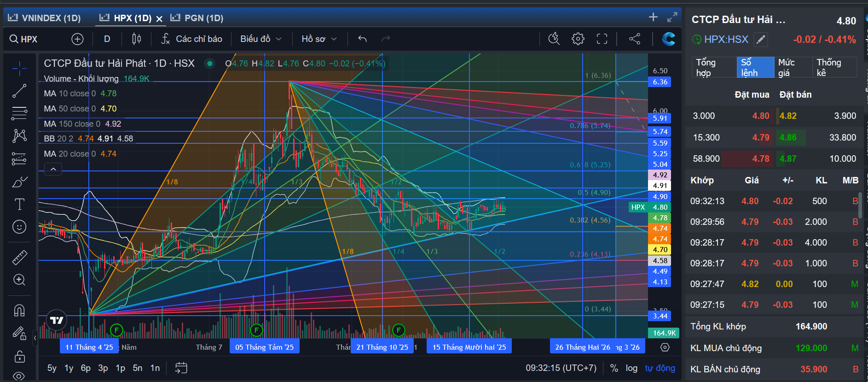Set chart range to 1y
The height and width of the screenshot is (382, 868).
[x=69, y=368]
